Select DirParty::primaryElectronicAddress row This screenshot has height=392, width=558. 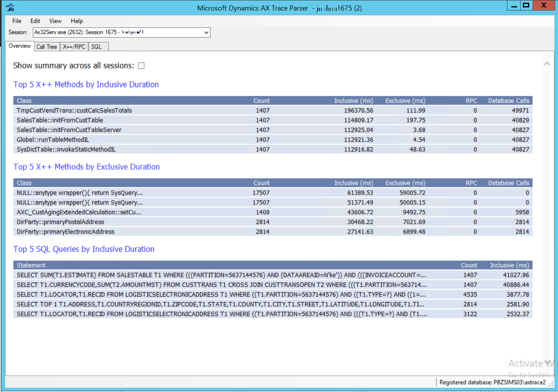(x=273, y=232)
